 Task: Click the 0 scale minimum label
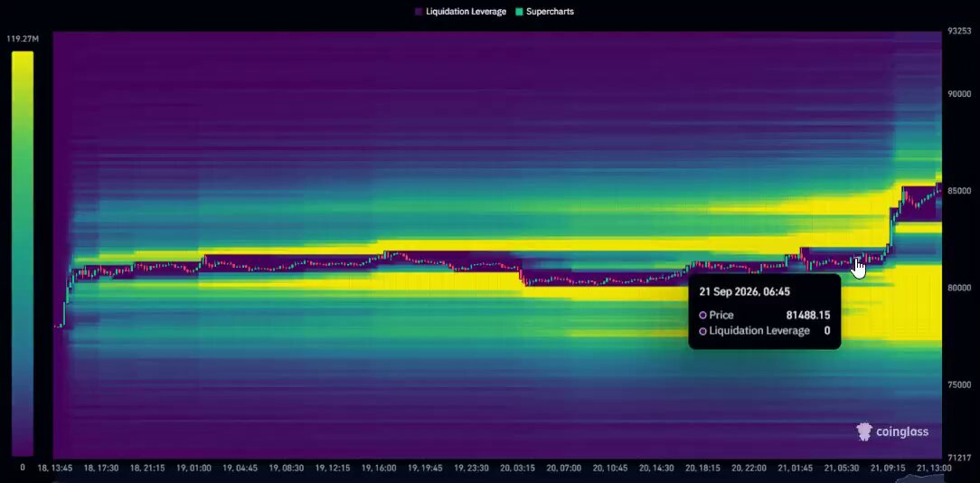click(24, 467)
